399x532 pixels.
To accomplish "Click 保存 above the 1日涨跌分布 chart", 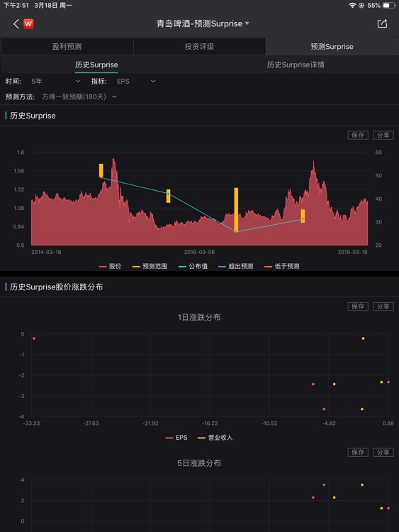I will (358, 306).
